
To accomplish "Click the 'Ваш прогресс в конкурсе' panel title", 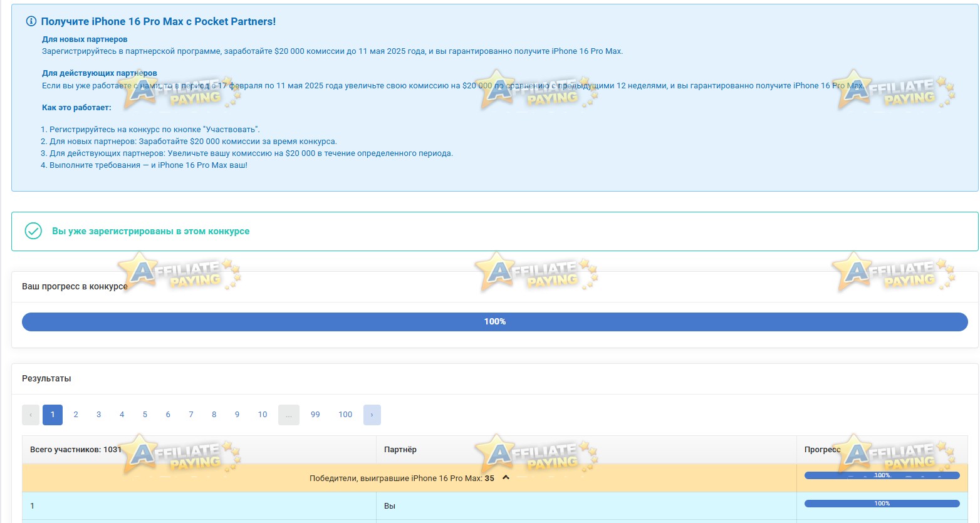I will tap(75, 286).
